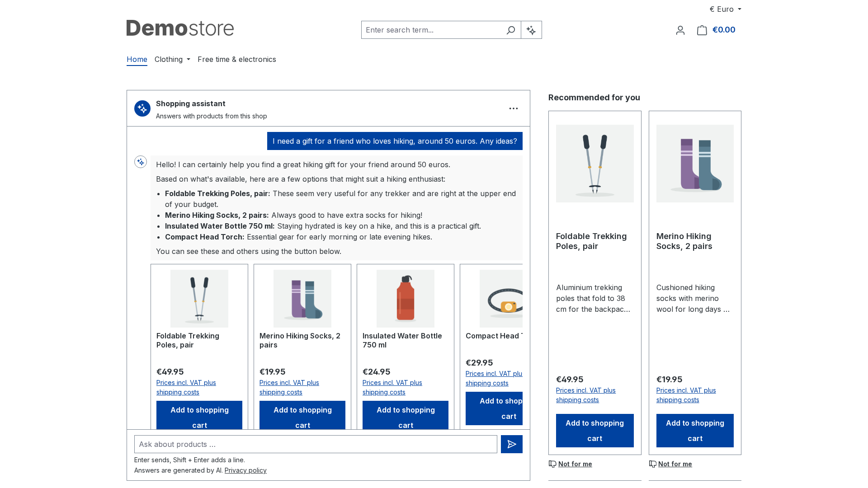Click the search magnifier icon

tap(510, 30)
